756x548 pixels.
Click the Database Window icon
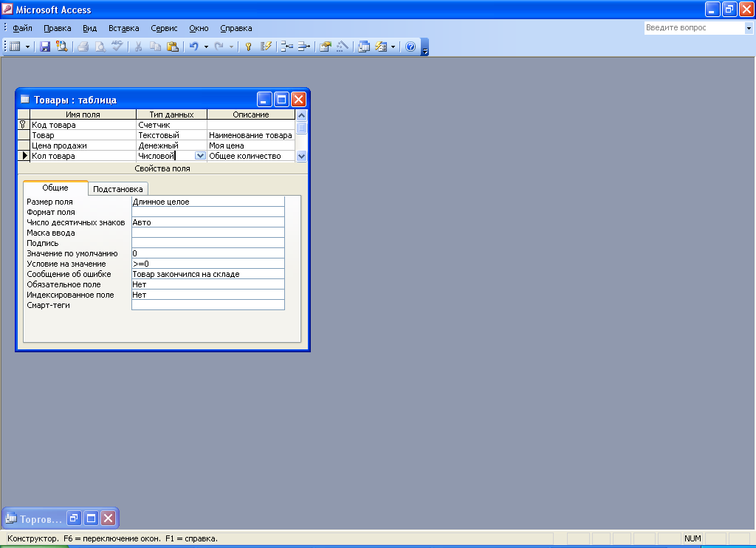pyautogui.click(x=364, y=47)
